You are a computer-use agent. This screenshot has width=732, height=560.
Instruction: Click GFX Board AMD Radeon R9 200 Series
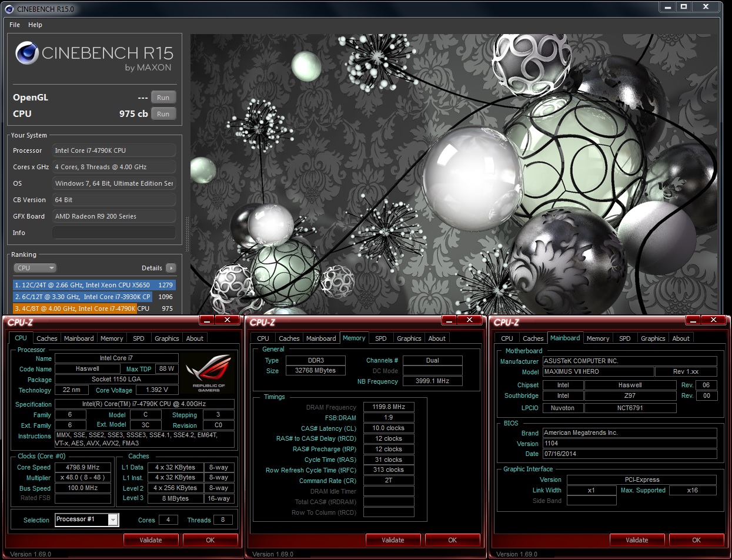pyautogui.click(x=114, y=216)
